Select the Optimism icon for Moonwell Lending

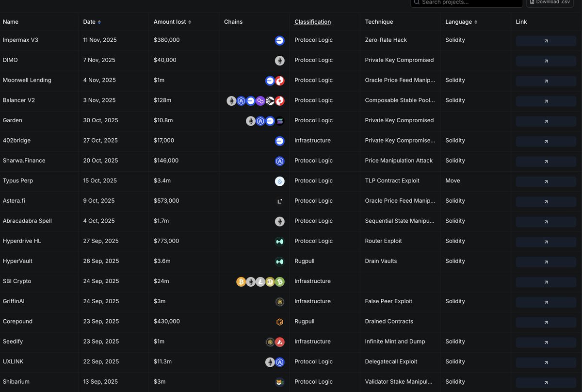pos(280,81)
